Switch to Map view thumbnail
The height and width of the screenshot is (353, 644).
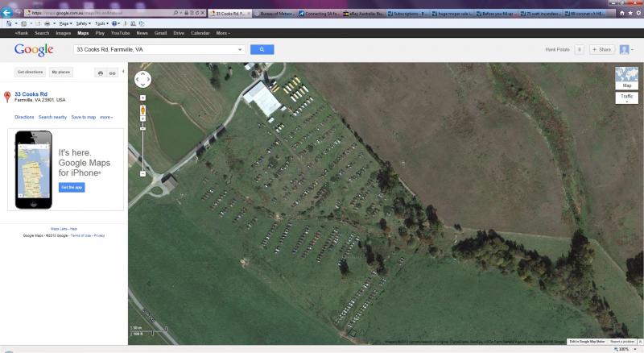click(x=627, y=78)
